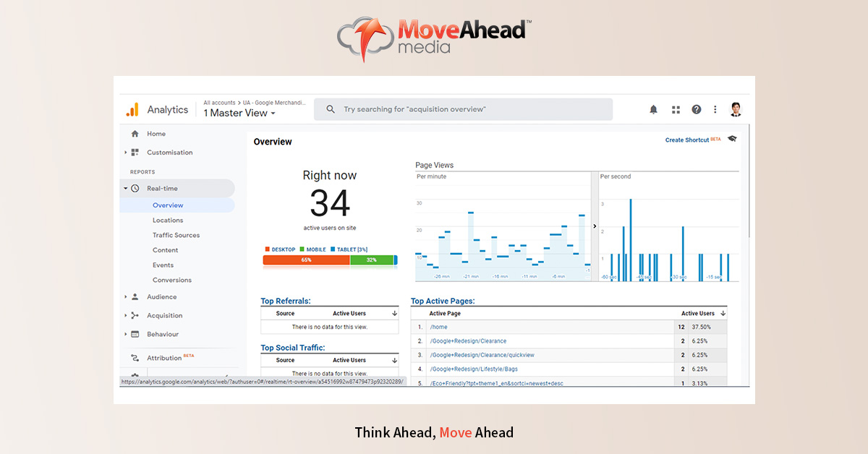
Task: Open the Conversions report
Action: (x=172, y=280)
